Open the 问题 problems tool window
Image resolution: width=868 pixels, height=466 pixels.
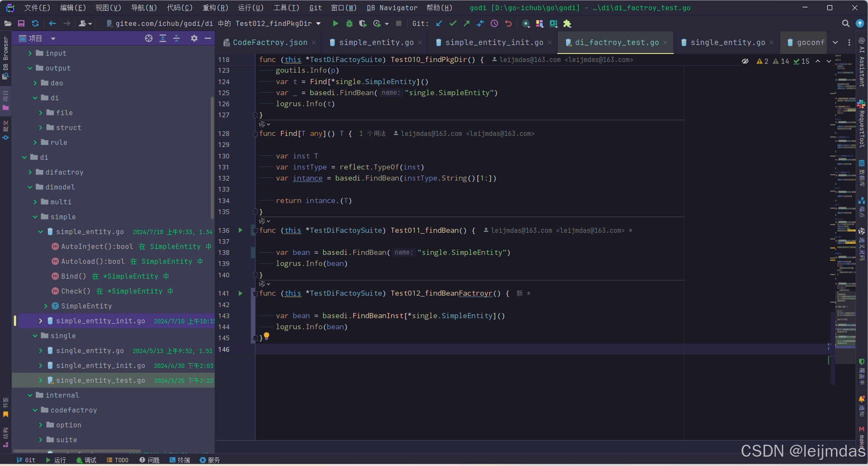(149, 460)
